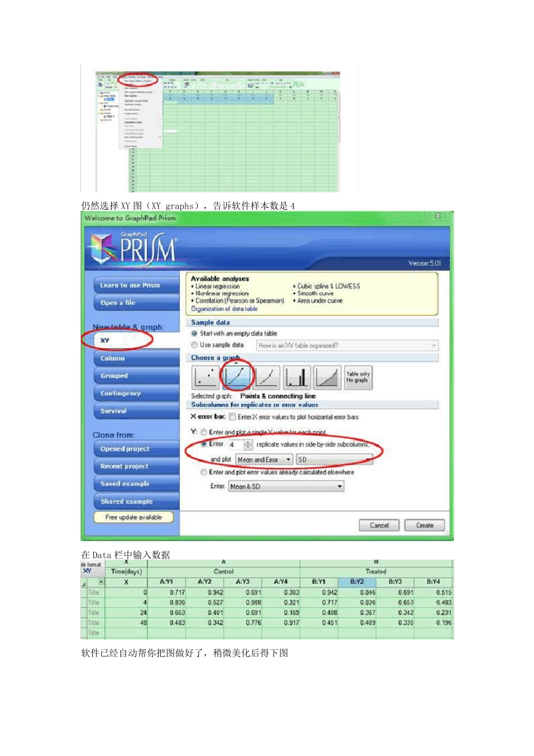Select Enter and plot a single Y value
534x756 pixels.
[203, 432]
